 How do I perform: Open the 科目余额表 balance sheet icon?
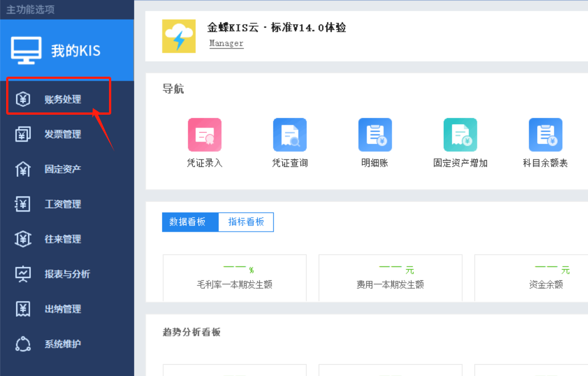tap(546, 135)
